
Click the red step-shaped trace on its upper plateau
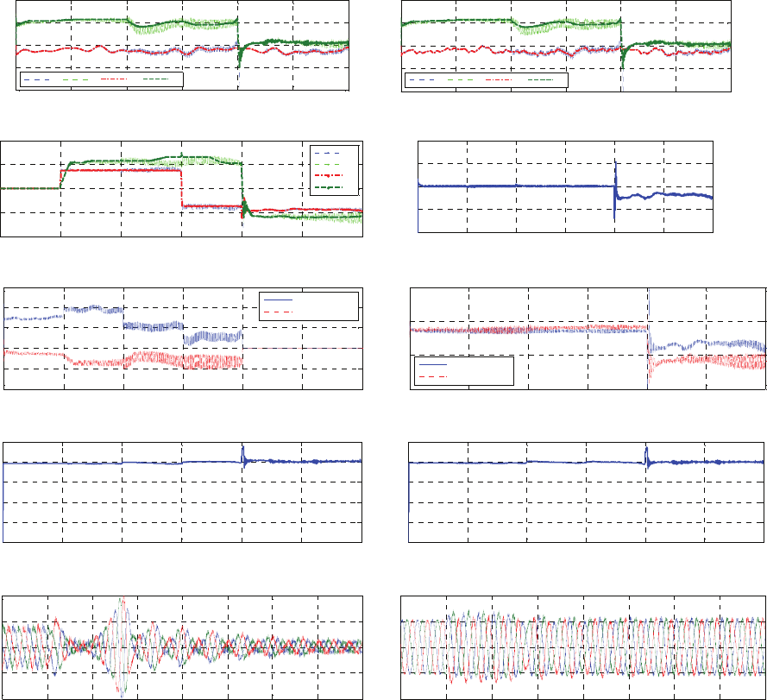[121, 171]
